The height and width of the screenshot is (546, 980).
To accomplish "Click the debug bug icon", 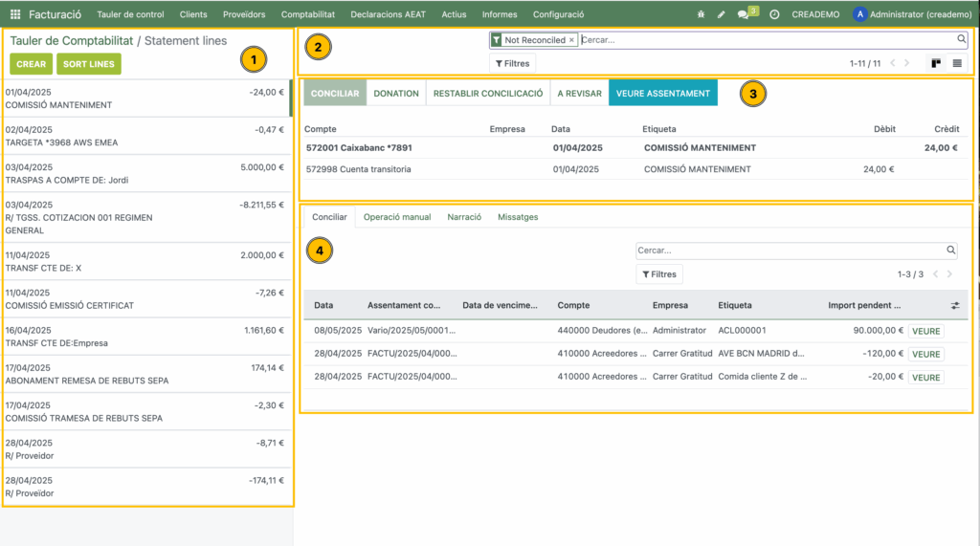I will 702,15.
